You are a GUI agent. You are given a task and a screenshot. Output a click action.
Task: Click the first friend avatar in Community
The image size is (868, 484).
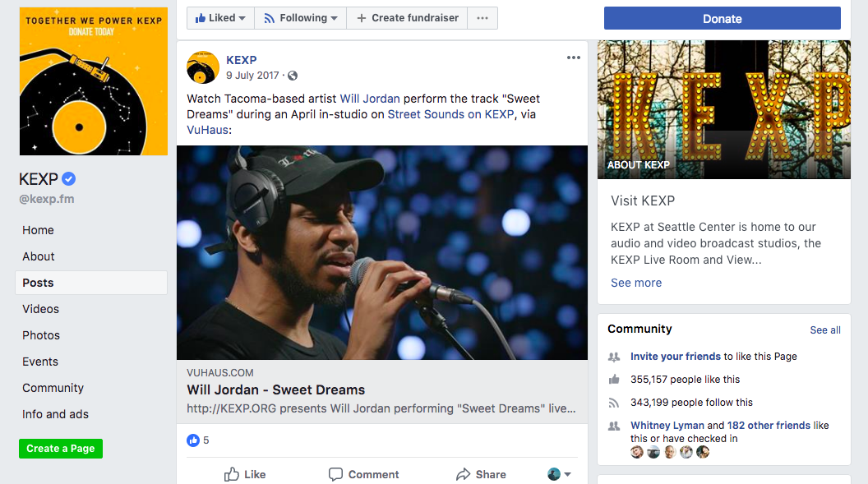point(637,452)
